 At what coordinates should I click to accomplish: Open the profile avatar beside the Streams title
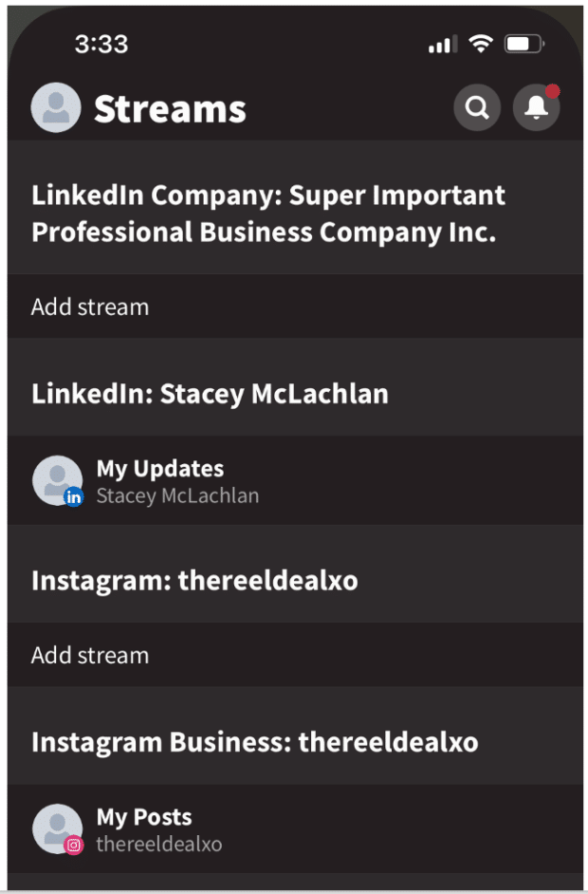tap(55, 108)
